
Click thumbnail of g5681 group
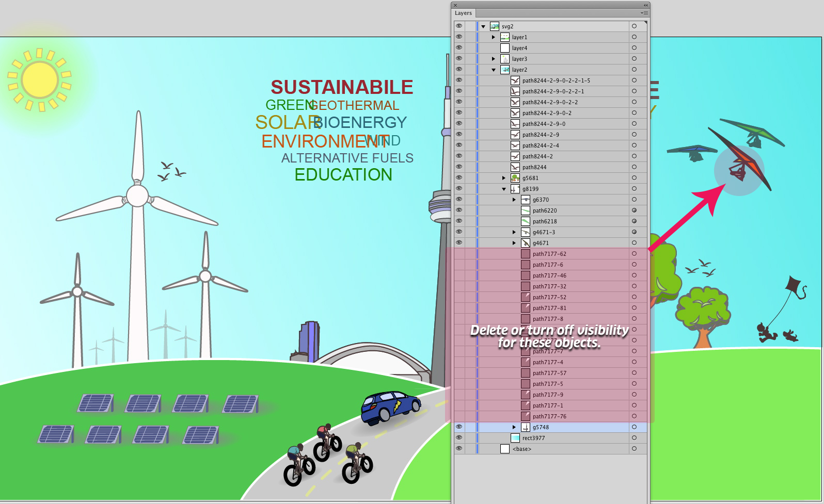tap(515, 178)
